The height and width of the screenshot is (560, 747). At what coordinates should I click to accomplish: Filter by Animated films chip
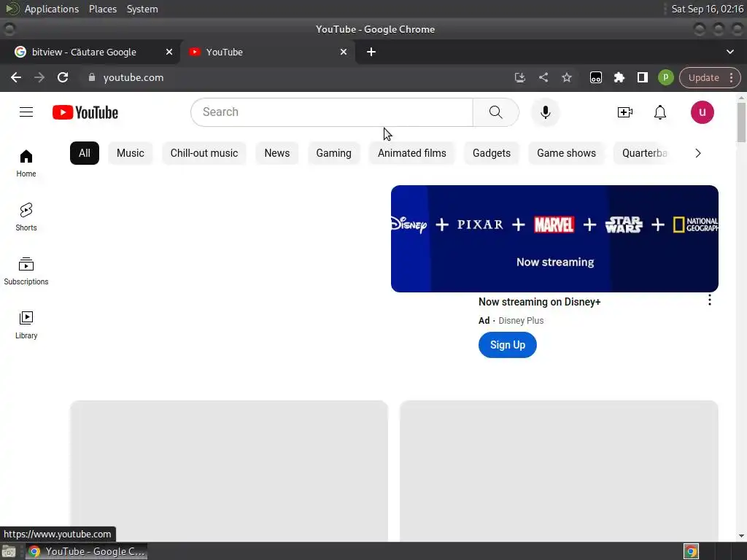pos(411,153)
